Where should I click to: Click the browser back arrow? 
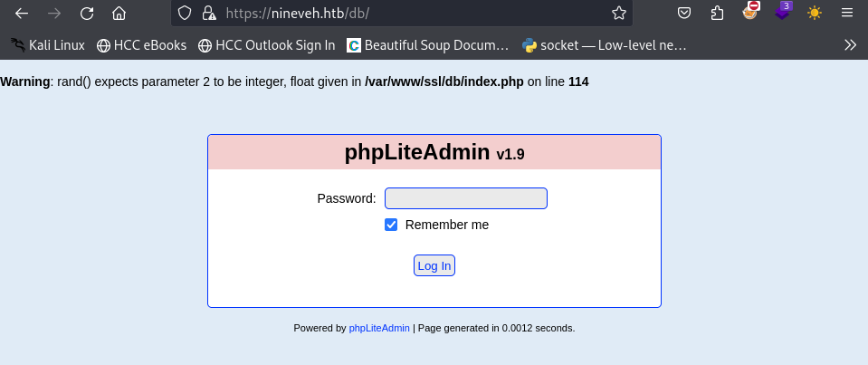pyautogui.click(x=21, y=14)
